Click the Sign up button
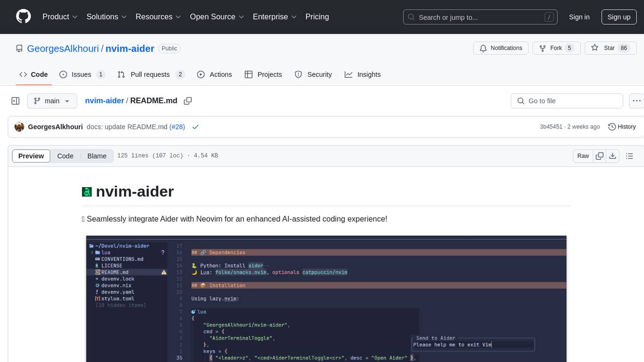Screen dimensions: 644x362 click(x=619, y=17)
